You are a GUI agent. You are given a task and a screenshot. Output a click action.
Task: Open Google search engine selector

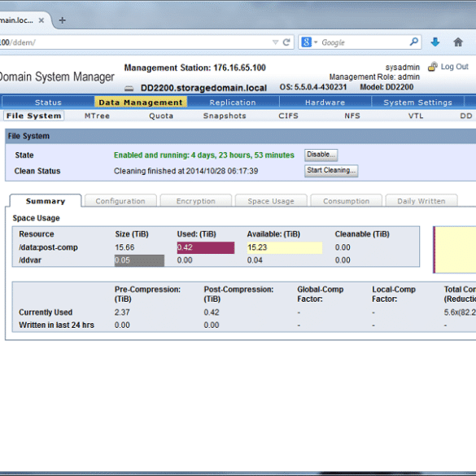pos(309,42)
